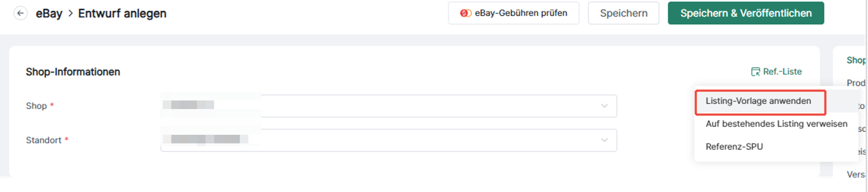868x192 pixels.
Task: Open the Shop dropdown arrow
Action: point(604,106)
